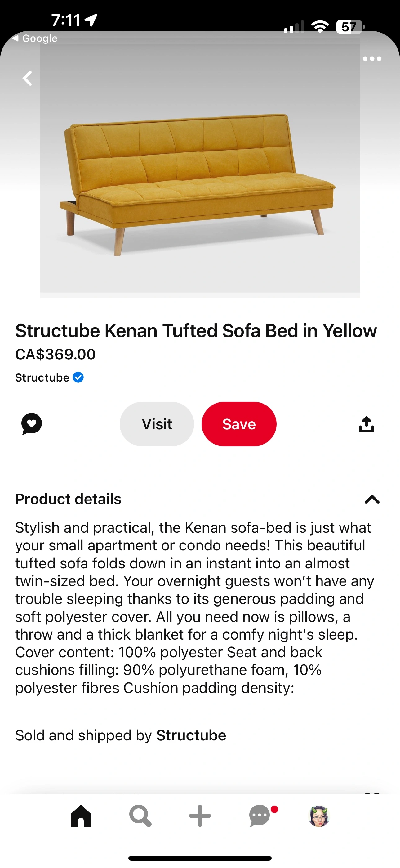React with the heart speech bubble icon
This screenshot has height=868, width=400.
point(32,424)
